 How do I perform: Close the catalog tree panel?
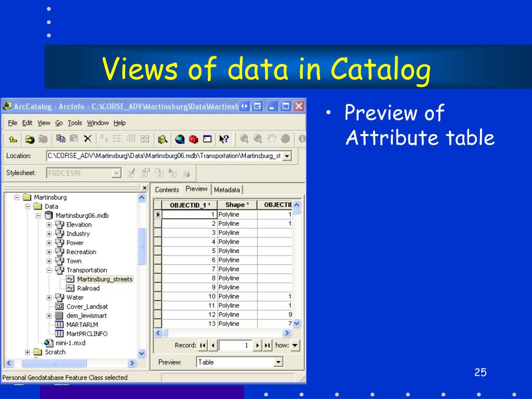tap(145, 188)
